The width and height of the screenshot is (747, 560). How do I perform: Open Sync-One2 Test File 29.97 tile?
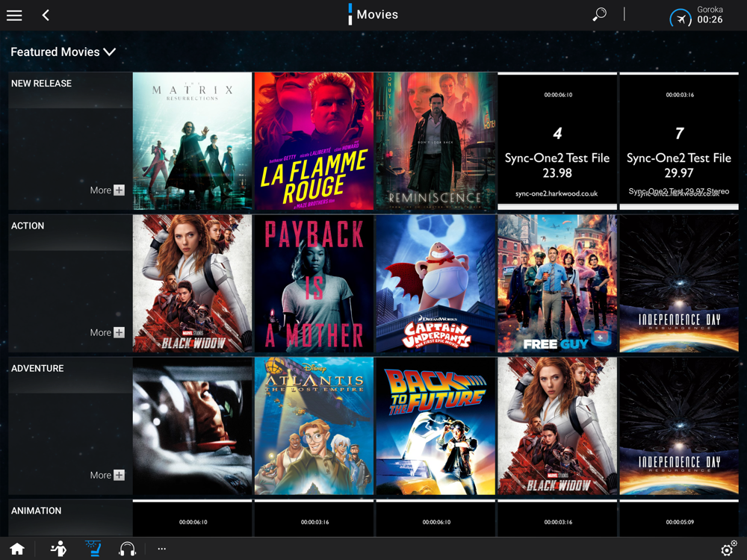(x=679, y=141)
